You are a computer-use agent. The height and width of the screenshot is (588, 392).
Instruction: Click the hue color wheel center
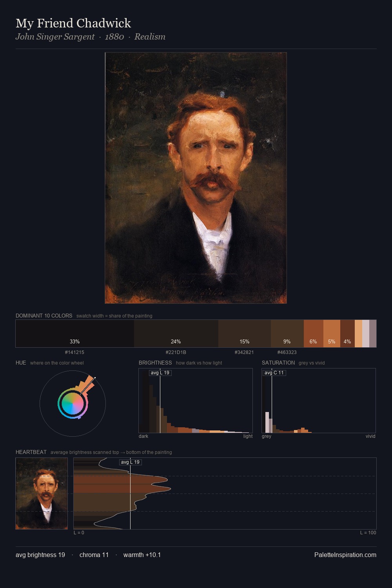coord(73,403)
